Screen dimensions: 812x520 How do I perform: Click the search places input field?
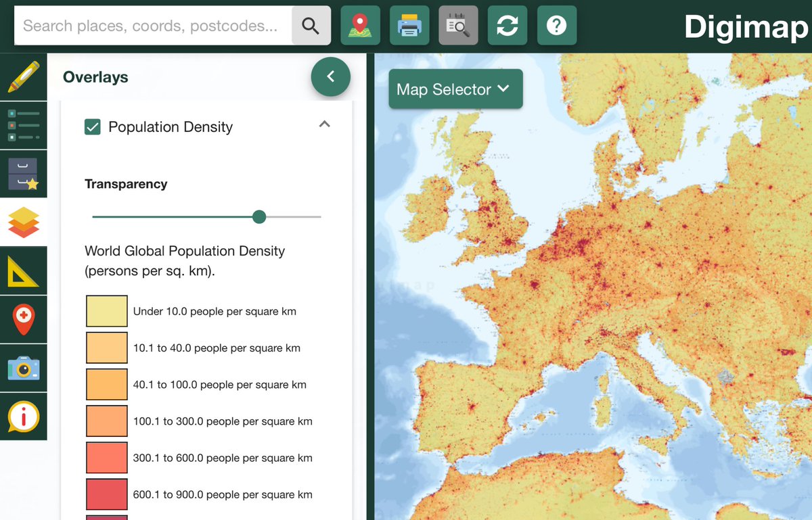point(153,26)
